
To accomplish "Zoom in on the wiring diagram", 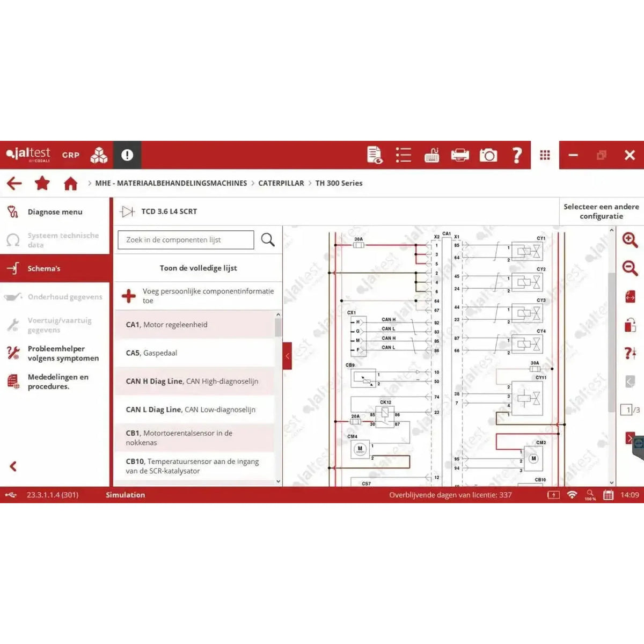I will coord(630,239).
